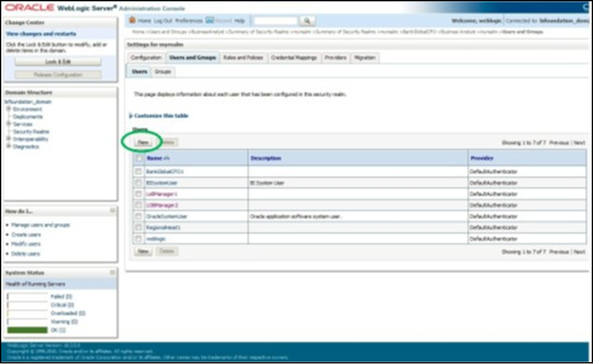Click the New button above the users table
593x364 pixels.
point(143,142)
